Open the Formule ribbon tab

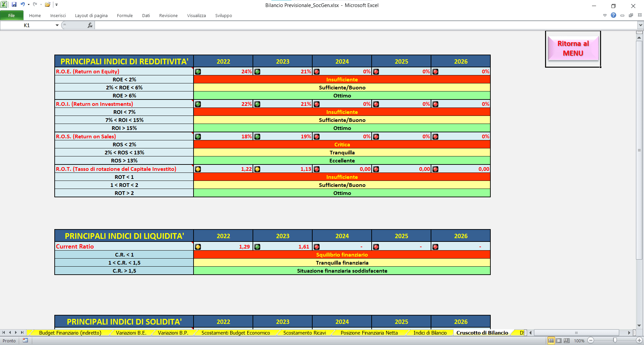point(125,15)
